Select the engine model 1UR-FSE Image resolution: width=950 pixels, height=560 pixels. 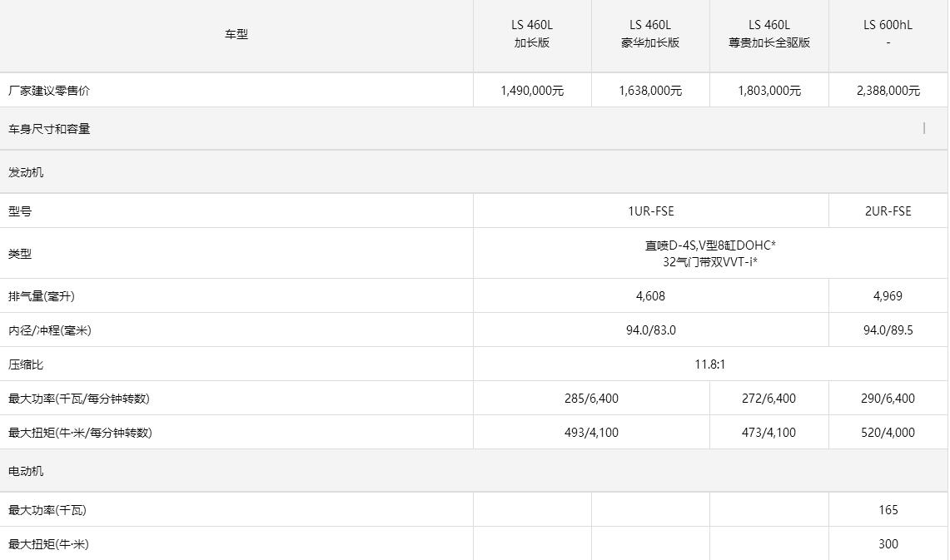[651, 211]
